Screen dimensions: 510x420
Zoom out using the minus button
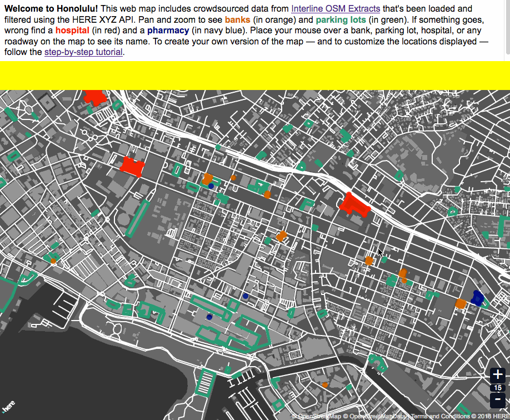[x=499, y=399]
